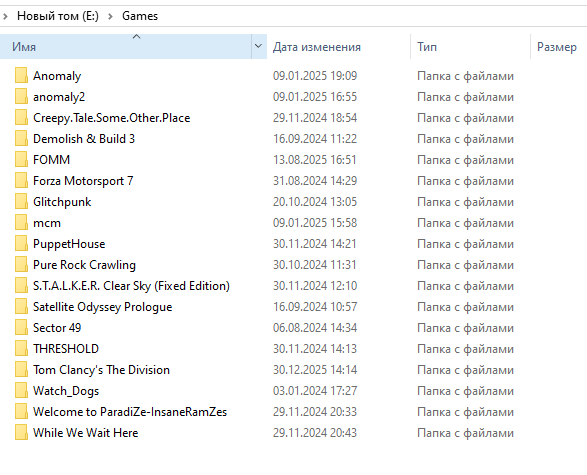The width and height of the screenshot is (587, 475).
Task: Click Папка с файлами in the mcm row
Action: (465, 223)
